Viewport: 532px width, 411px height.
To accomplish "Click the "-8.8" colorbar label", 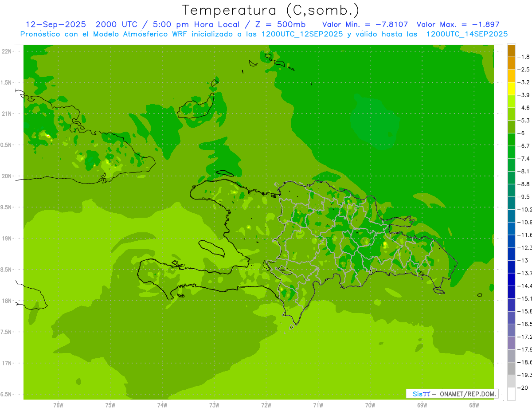I will click(524, 184).
